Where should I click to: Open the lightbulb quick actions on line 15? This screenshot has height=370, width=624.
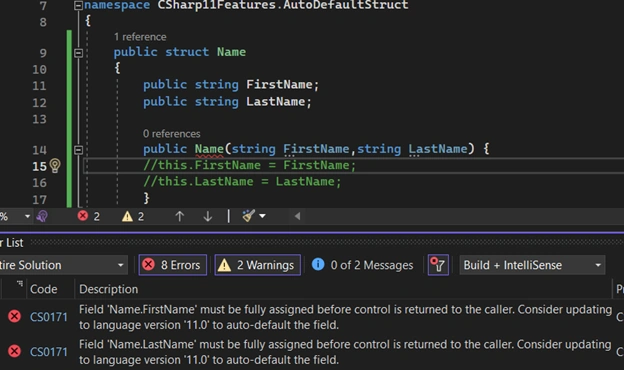(x=55, y=166)
